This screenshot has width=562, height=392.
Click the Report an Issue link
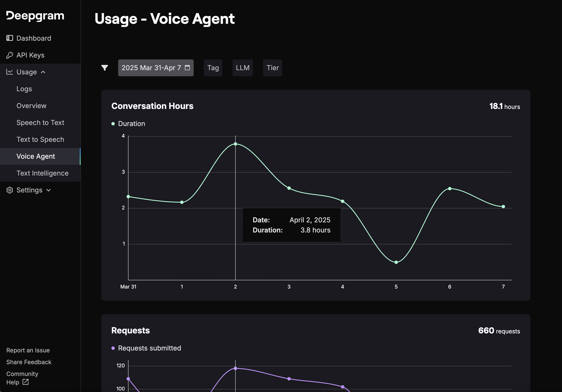click(x=28, y=350)
